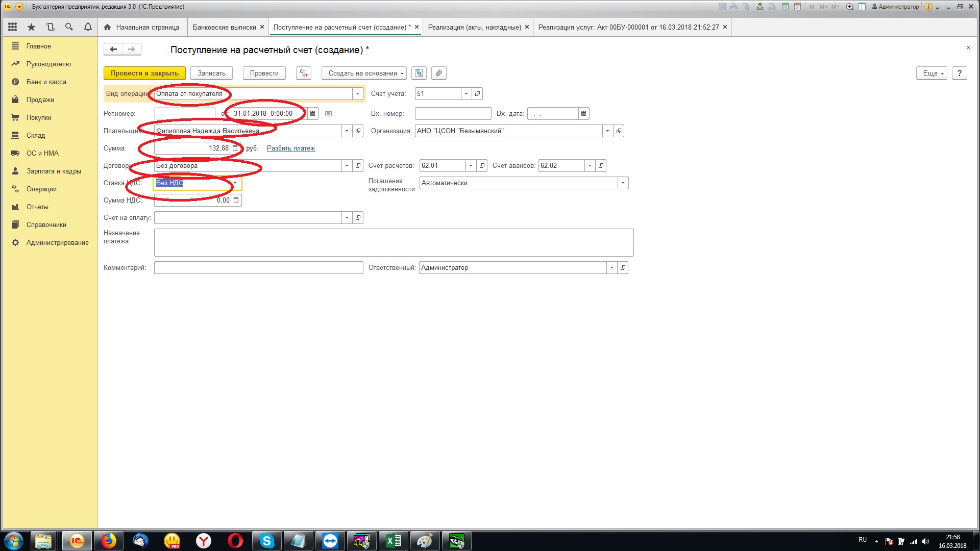Click the paperclip attached files icon
This screenshot has width=980, height=551.
click(439, 73)
